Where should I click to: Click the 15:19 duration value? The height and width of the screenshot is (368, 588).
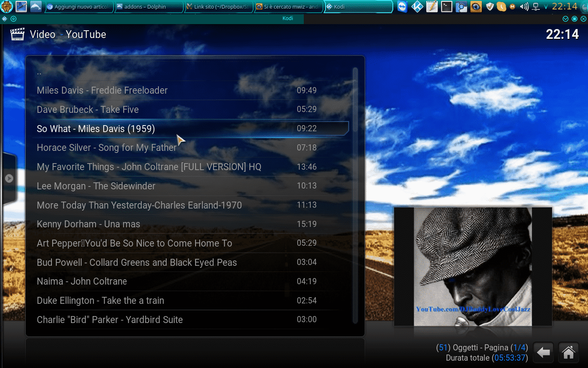[307, 224]
